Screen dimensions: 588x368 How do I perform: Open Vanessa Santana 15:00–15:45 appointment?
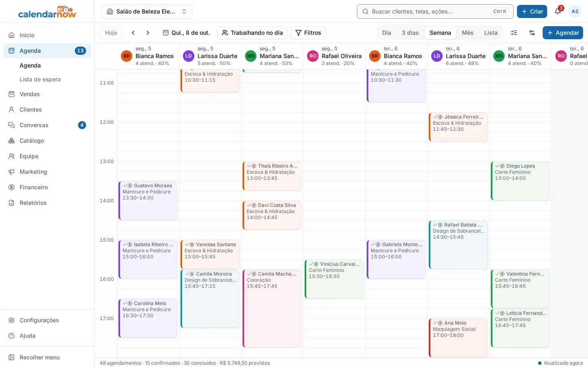(x=210, y=254)
